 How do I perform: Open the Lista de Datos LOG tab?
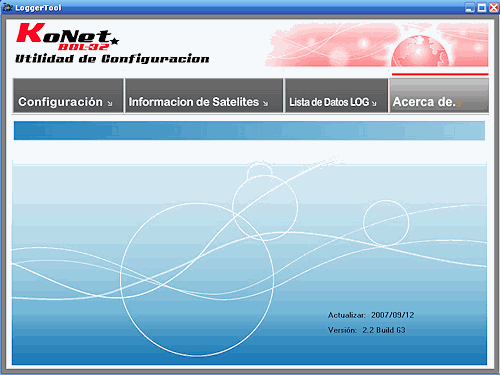tap(336, 96)
